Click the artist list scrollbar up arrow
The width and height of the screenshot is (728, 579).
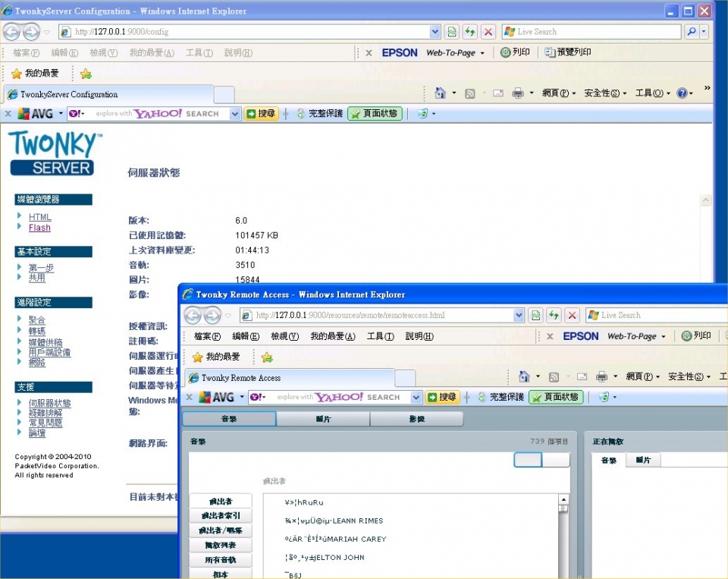coord(563,499)
